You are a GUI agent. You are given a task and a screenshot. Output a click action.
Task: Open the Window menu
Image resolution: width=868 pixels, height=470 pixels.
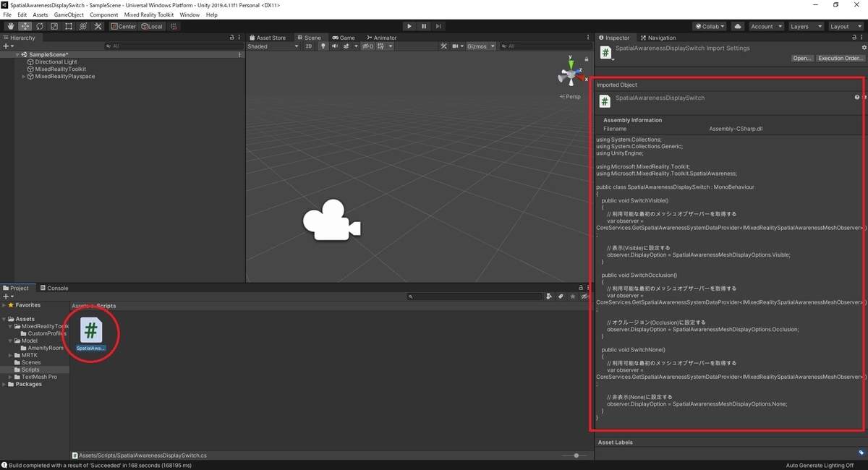pyautogui.click(x=190, y=14)
